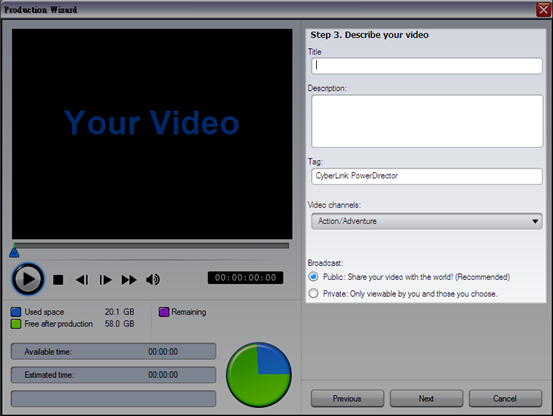Stop the video playback
This screenshot has width=553, height=416.
pos(58,280)
